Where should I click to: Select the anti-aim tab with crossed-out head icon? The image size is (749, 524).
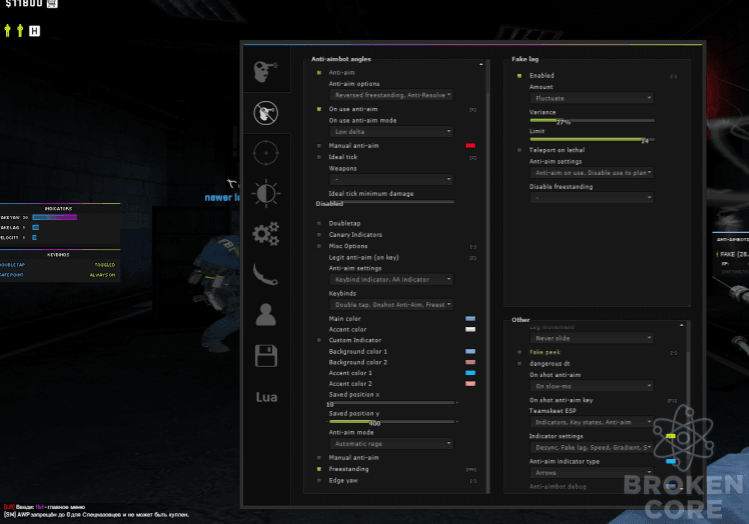tap(266, 113)
